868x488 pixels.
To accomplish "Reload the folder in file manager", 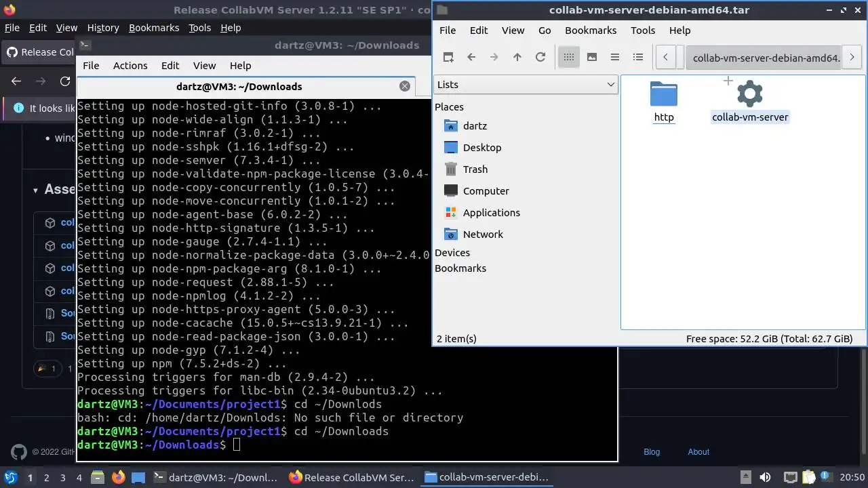I will coord(540,58).
